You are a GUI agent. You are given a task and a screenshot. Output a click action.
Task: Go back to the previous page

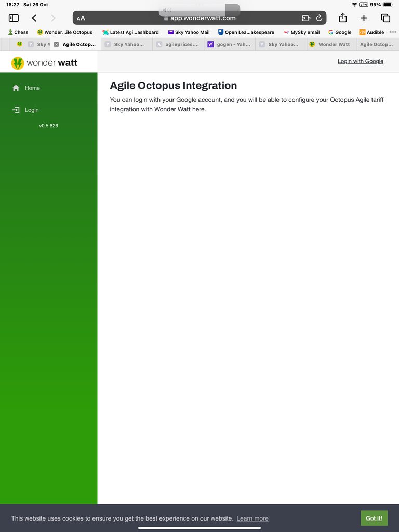pyautogui.click(x=34, y=18)
